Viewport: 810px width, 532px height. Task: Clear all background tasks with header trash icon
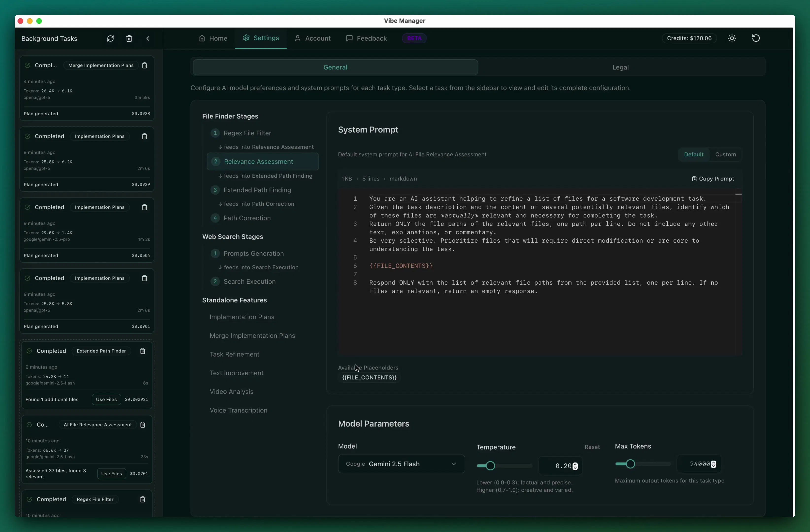[129, 38]
